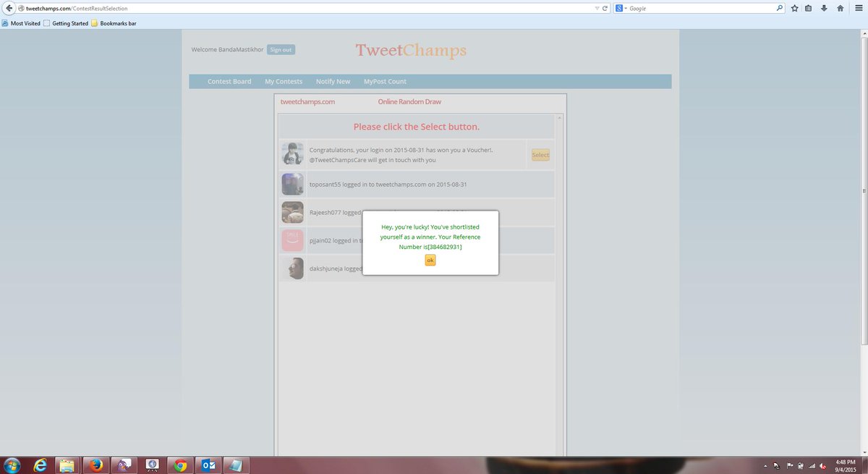Open the Contest Board tab
868x474 pixels.
click(x=229, y=82)
